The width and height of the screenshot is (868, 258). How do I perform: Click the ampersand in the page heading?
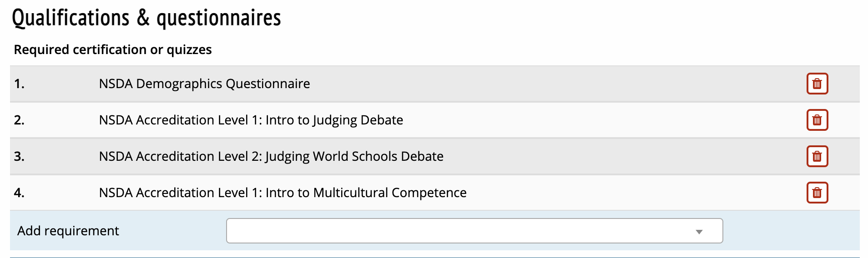(143, 18)
